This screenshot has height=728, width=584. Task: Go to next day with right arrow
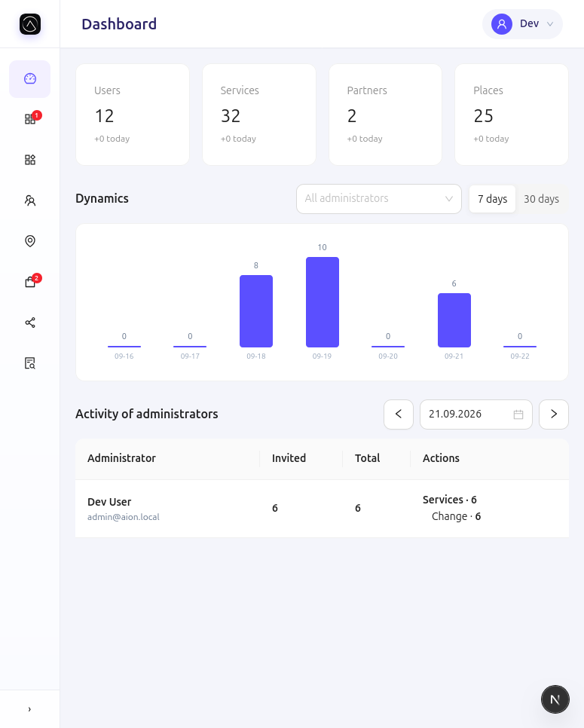pyautogui.click(x=553, y=414)
